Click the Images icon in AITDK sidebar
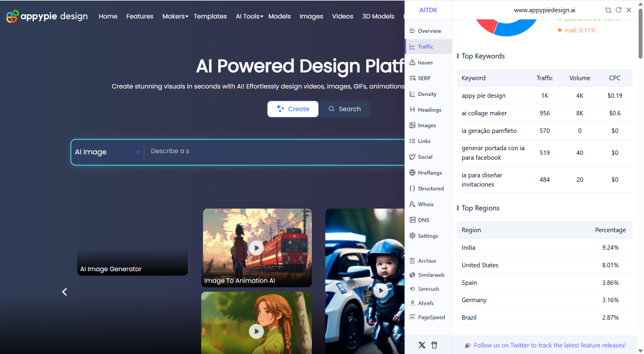The image size is (644, 354). coord(413,125)
